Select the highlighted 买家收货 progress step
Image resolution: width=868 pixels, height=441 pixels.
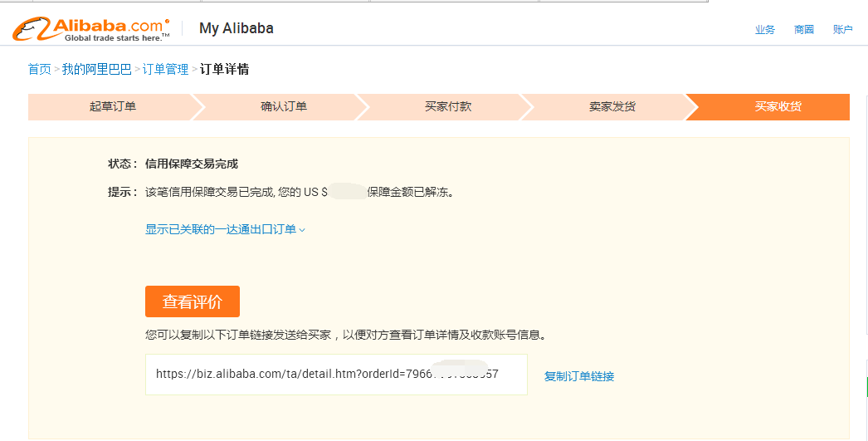[778, 107]
